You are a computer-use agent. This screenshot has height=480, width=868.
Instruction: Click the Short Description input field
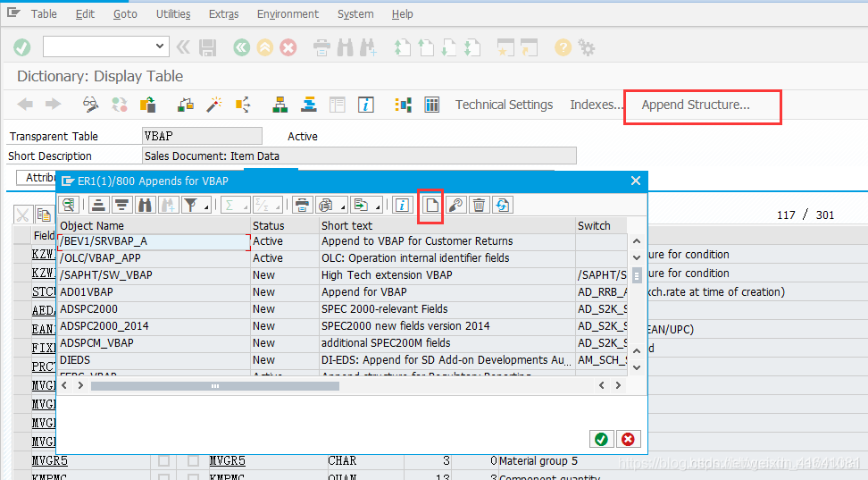[359, 156]
